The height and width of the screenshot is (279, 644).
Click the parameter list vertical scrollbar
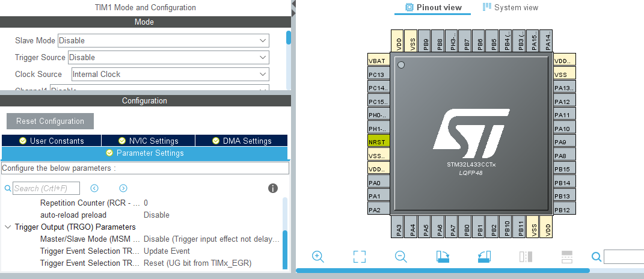click(x=285, y=250)
